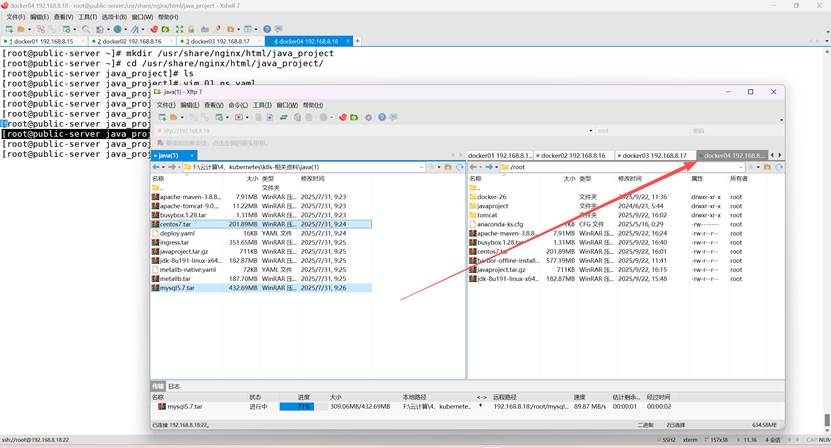Open the Xshell 文件(F) menu
This screenshot has width=831, height=448.
[15, 17]
